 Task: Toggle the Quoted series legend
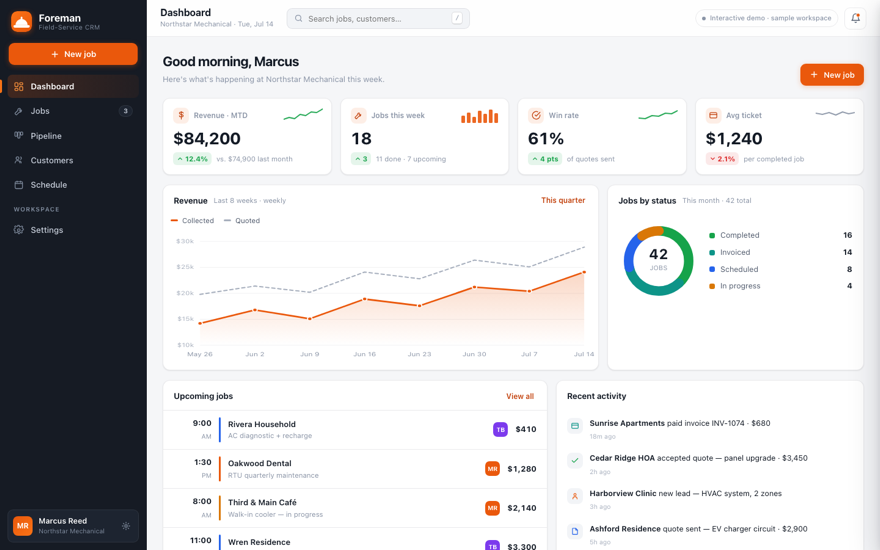pyautogui.click(x=242, y=221)
